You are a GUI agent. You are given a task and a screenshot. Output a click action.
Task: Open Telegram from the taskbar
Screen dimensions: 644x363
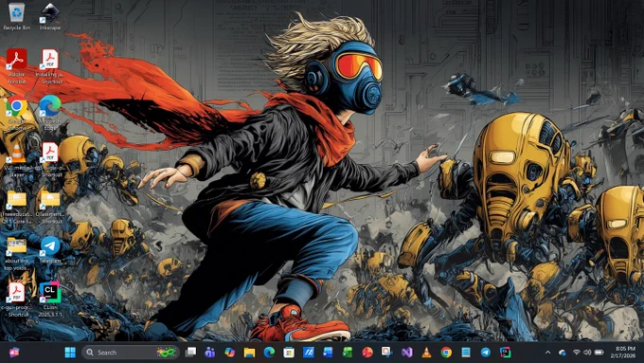486,353
